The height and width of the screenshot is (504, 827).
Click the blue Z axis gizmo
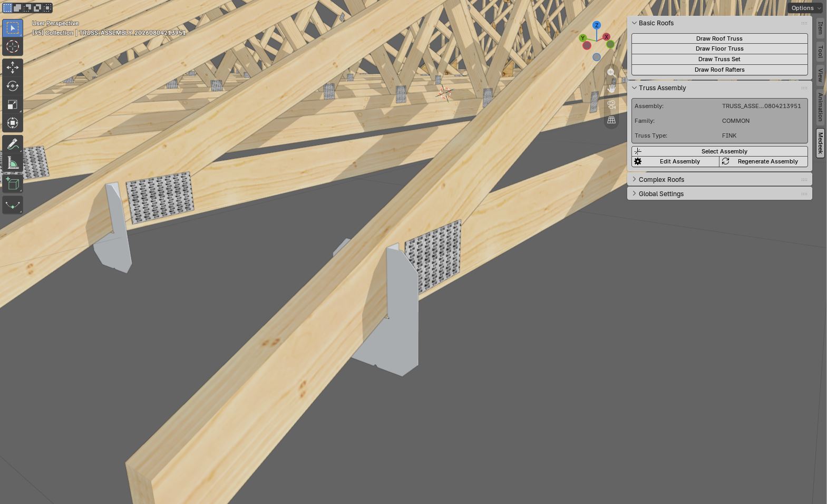pyautogui.click(x=597, y=25)
